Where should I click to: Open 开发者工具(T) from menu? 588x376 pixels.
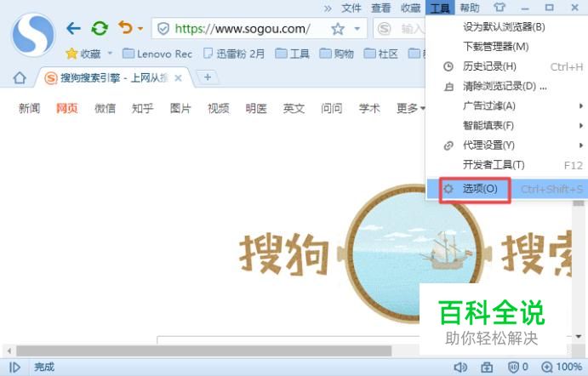pos(506,165)
